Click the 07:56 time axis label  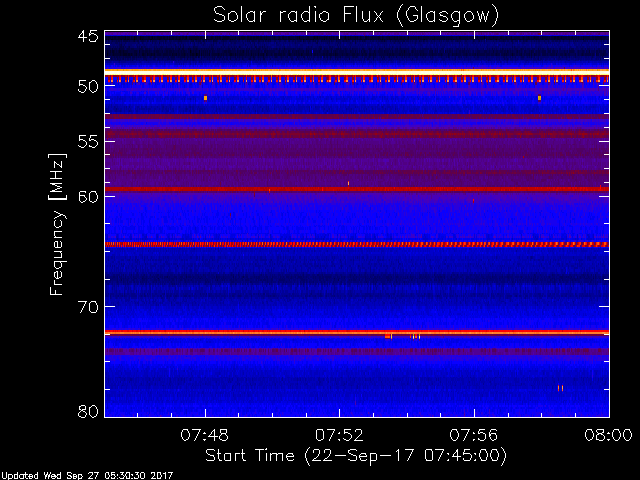pyautogui.click(x=474, y=435)
